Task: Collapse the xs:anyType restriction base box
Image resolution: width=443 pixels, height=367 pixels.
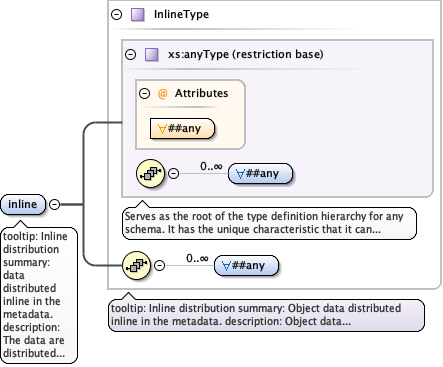Action: point(131,54)
